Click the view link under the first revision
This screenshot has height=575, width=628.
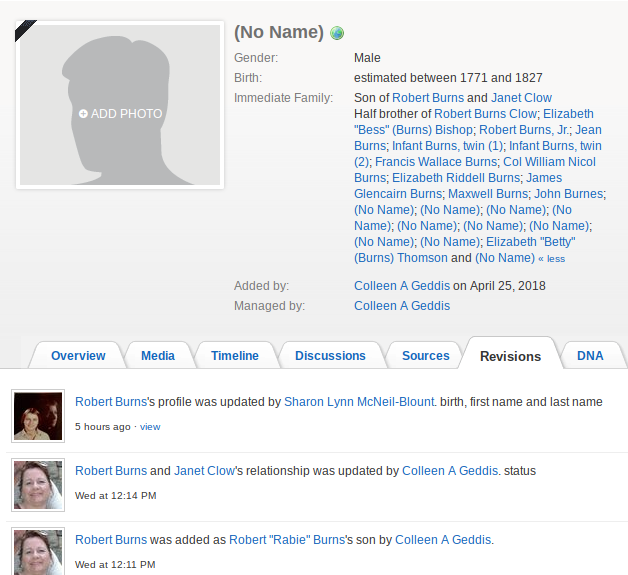(x=150, y=427)
